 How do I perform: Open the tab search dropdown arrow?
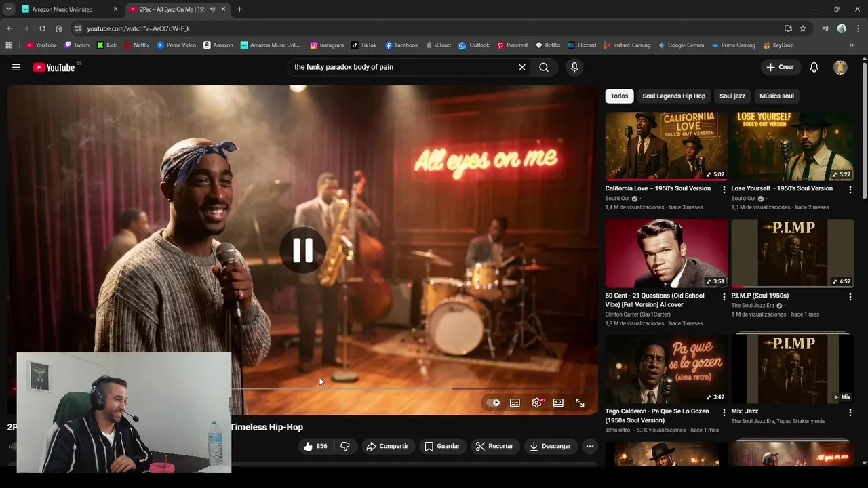[x=9, y=9]
